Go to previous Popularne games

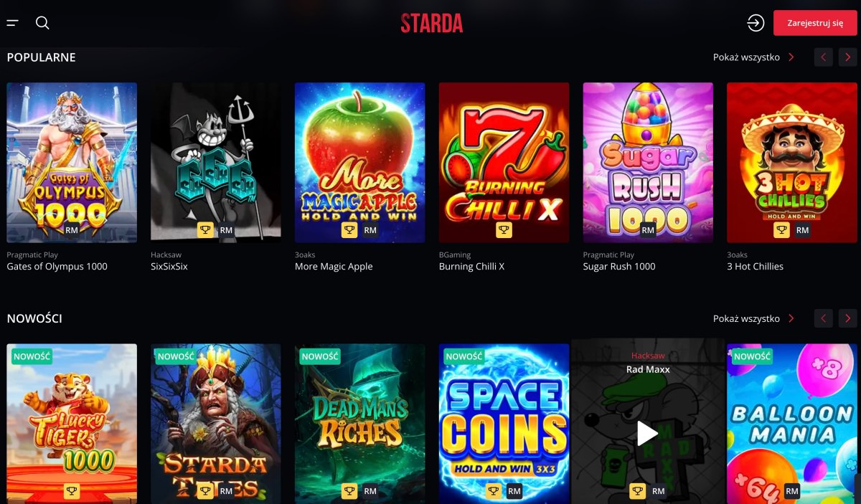[x=824, y=57]
